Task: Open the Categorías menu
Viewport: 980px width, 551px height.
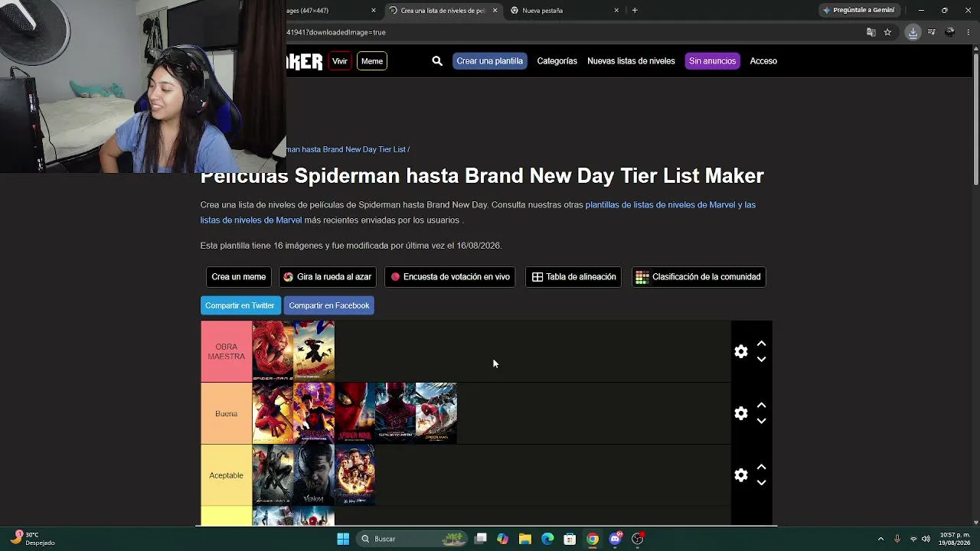Action: click(x=557, y=61)
